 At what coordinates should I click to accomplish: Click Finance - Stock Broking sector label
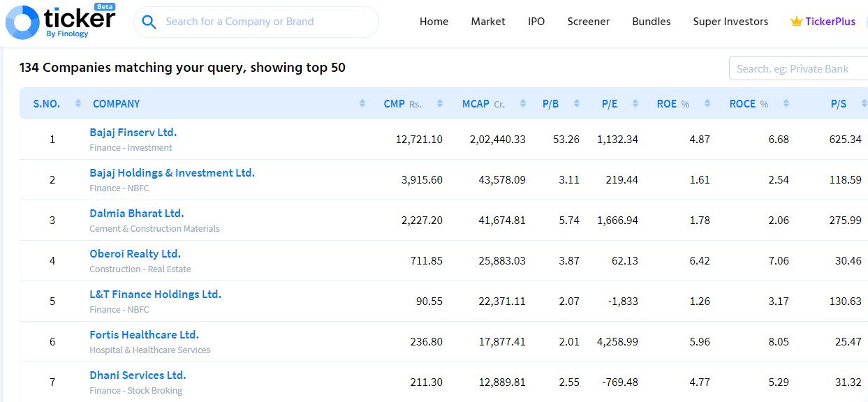click(x=135, y=390)
